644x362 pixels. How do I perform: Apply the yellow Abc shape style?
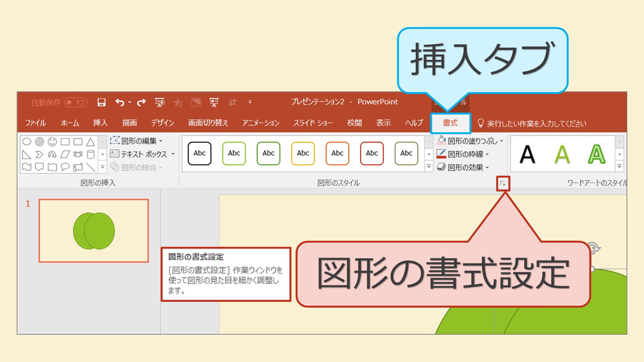pyautogui.click(x=303, y=153)
